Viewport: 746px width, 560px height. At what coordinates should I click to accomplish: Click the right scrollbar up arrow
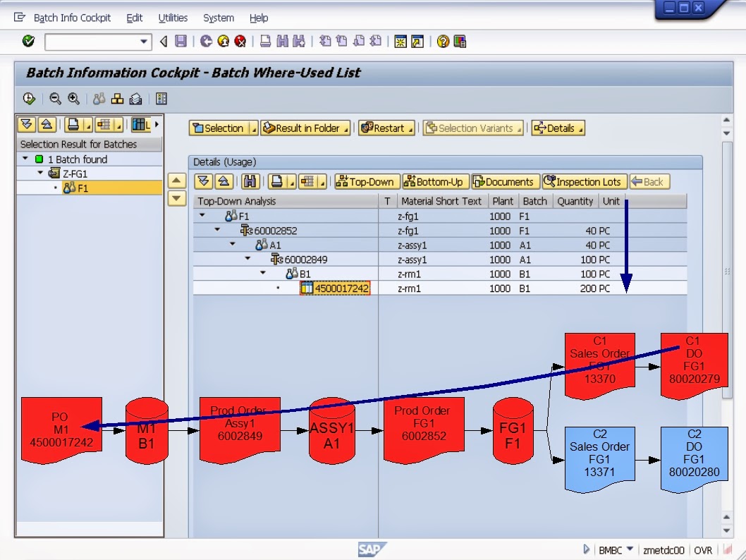click(726, 120)
